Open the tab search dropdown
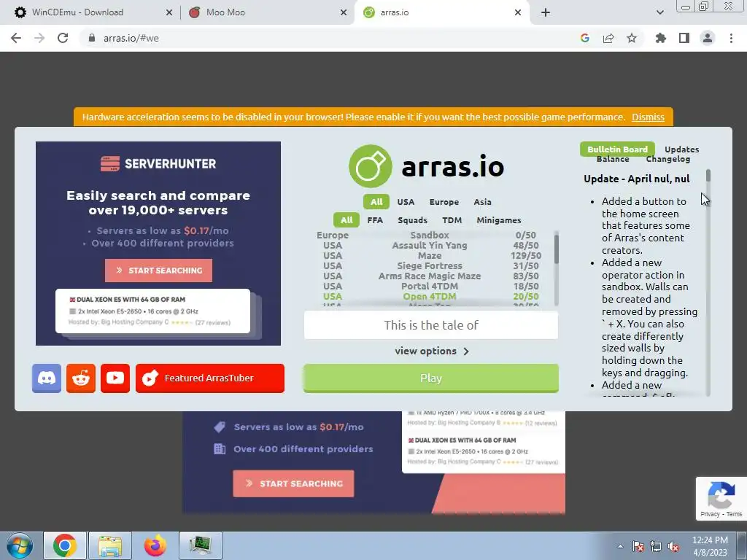Image resolution: width=747 pixels, height=560 pixels. click(659, 13)
